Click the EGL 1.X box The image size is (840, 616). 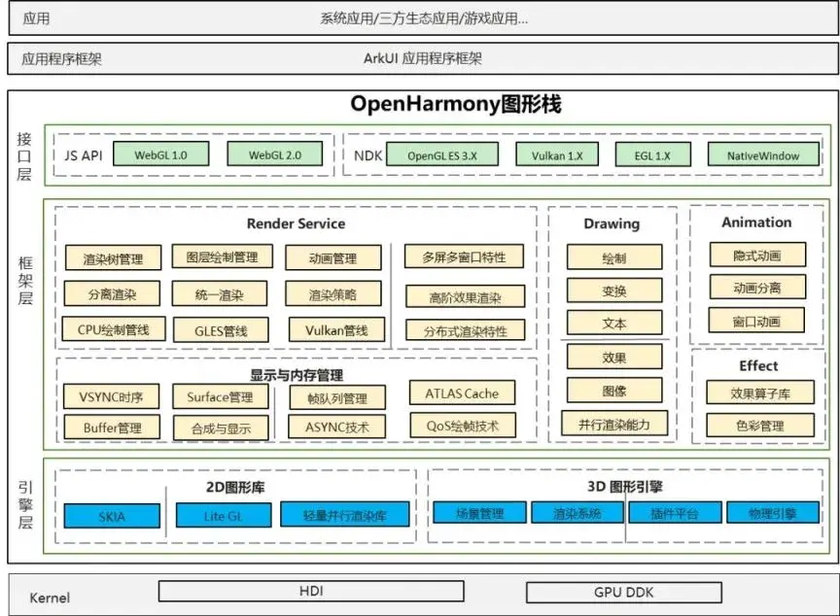[652, 154]
